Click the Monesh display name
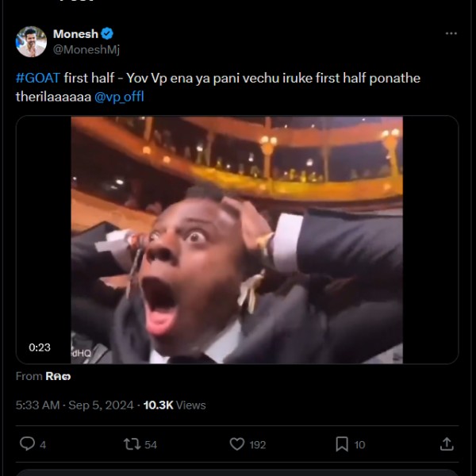 (x=75, y=33)
